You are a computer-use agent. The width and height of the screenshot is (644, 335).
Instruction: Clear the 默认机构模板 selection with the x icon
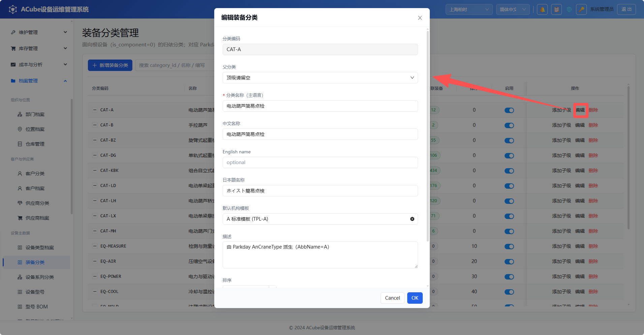412,219
